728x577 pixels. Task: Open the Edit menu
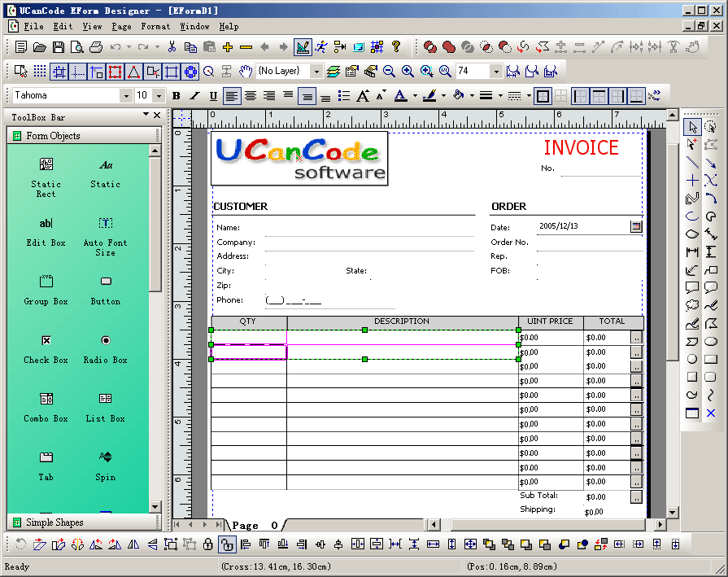(63, 27)
